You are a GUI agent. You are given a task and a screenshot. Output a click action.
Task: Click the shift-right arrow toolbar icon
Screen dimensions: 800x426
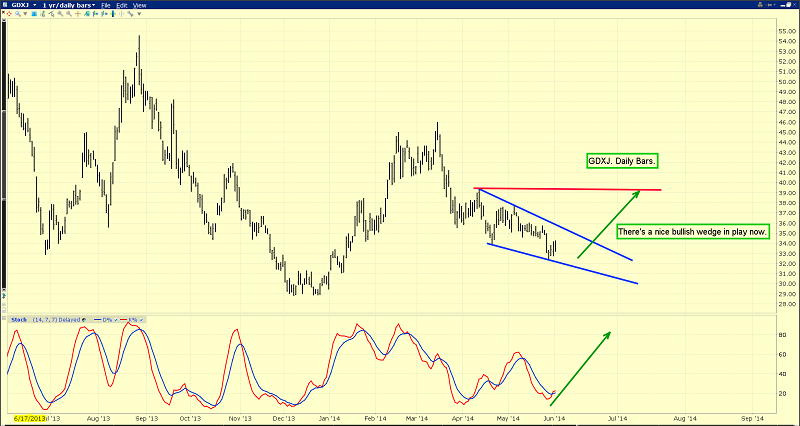click(104, 14)
